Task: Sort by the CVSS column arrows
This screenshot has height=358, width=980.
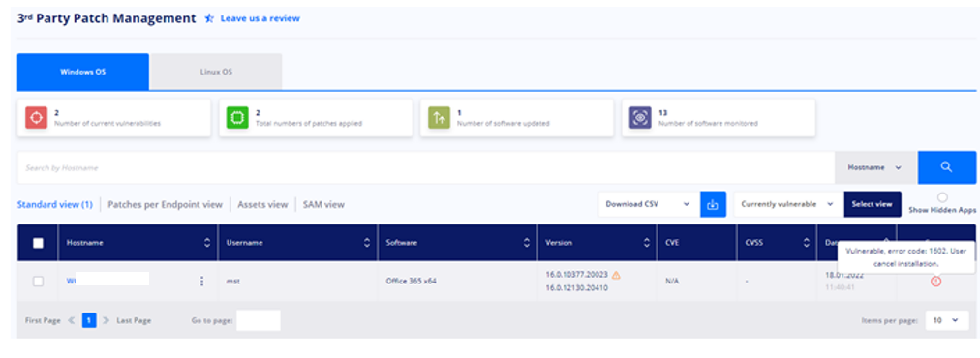Action: pos(807,243)
